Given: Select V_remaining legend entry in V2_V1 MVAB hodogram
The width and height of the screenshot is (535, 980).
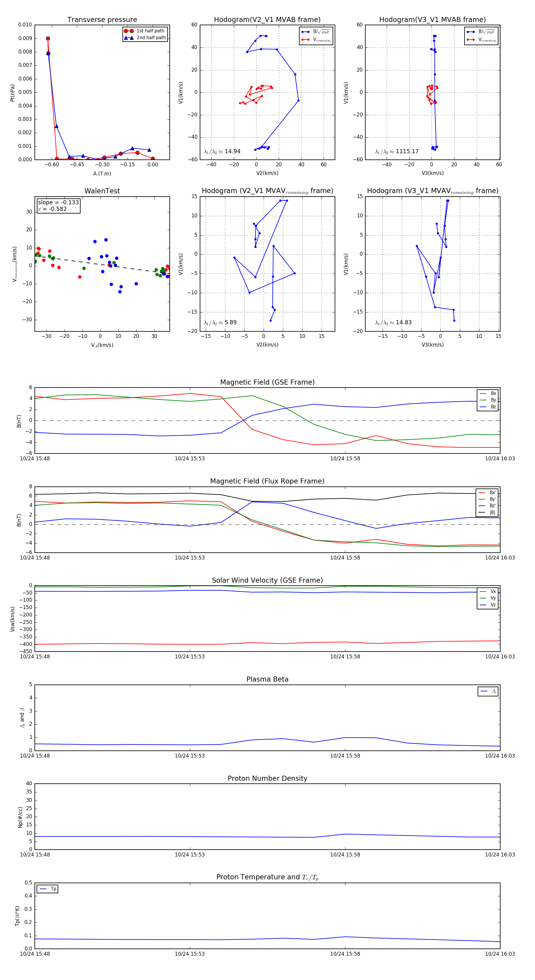Looking at the screenshot, I should pos(316,39).
